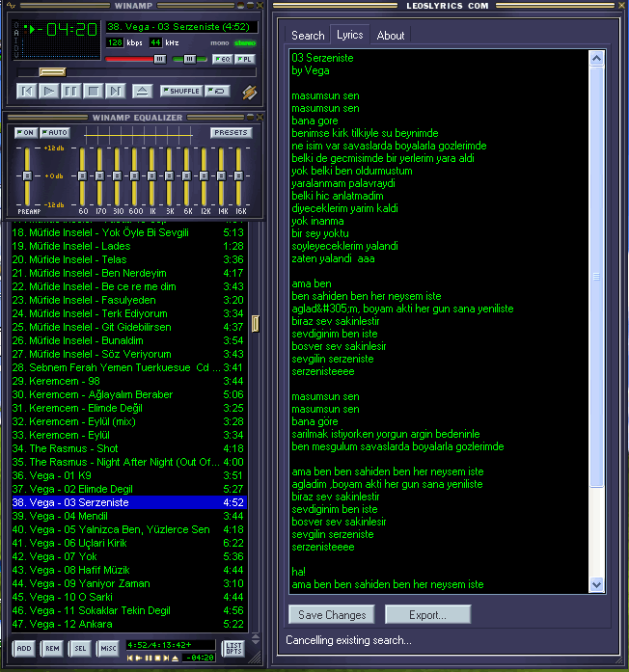
Task: Select playlist item 39 Vega - 04 Mendil
Action: point(129,516)
